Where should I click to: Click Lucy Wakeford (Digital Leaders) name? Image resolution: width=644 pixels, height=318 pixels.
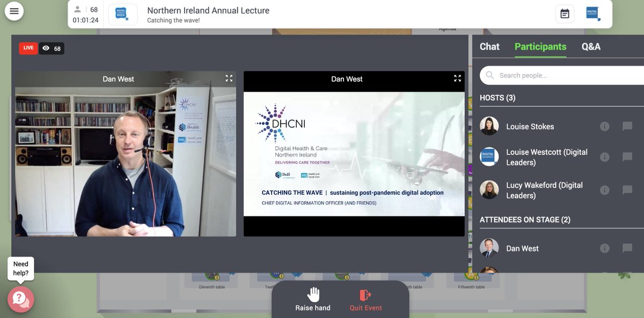(545, 190)
